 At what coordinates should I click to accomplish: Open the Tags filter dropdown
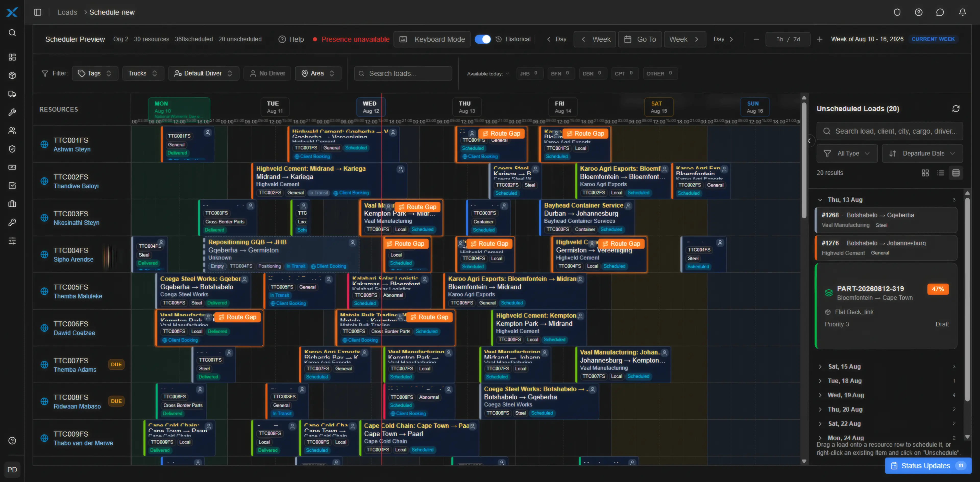tap(95, 73)
